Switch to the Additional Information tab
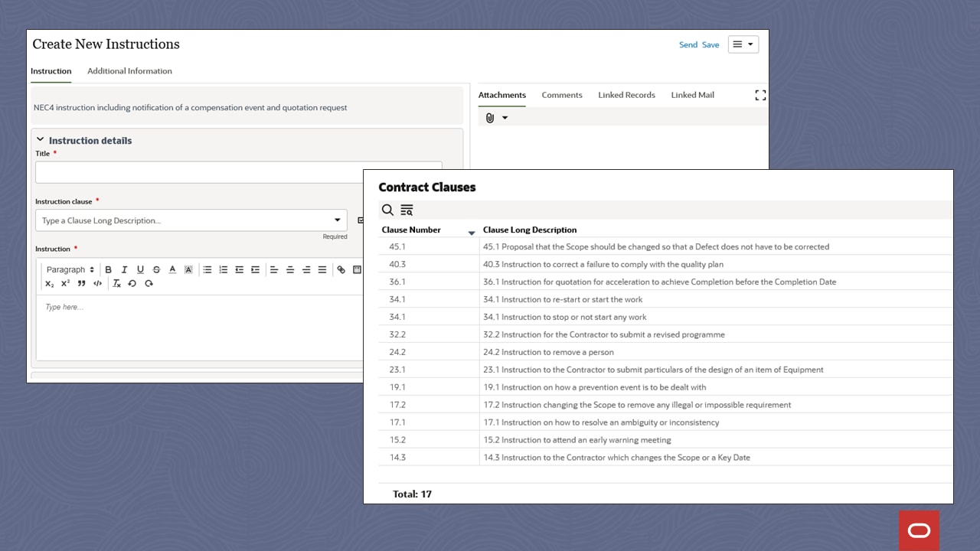980x551 pixels. point(129,71)
